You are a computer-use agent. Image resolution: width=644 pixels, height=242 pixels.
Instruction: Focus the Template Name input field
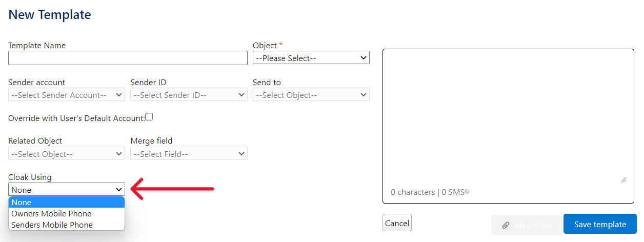click(x=128, y=58)
